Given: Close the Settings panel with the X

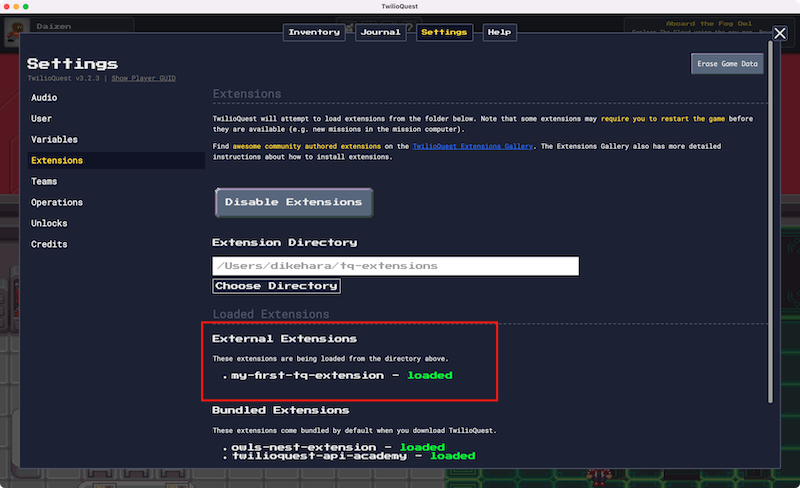Looking at the screenshot, I should (780, 33).
